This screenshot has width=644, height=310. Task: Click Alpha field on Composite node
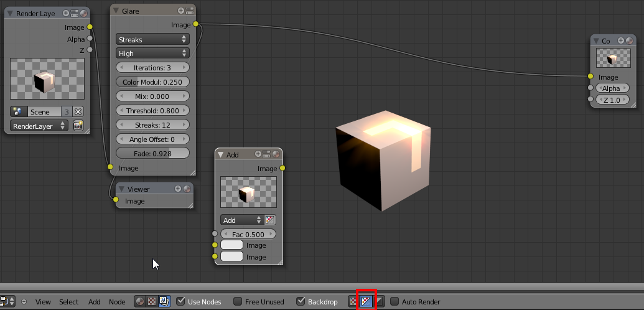[x=612, y=88]
